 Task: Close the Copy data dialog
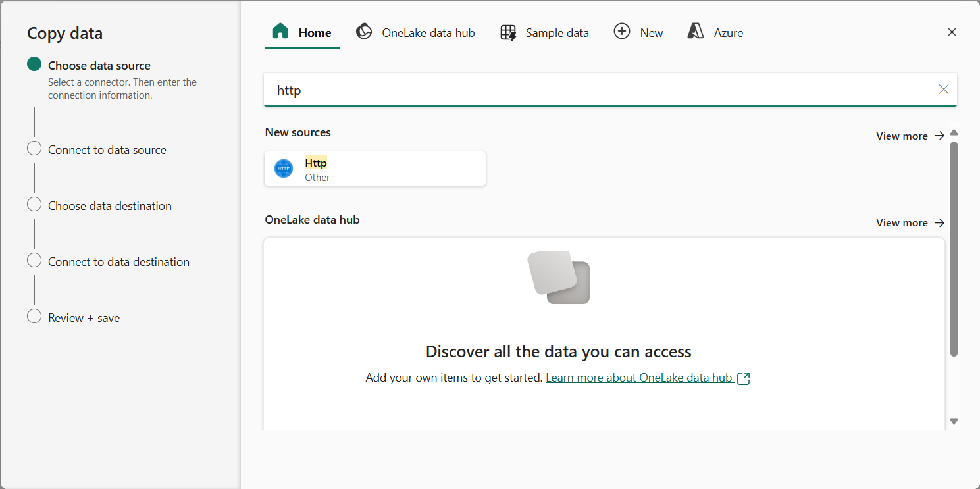click(952, 32)
